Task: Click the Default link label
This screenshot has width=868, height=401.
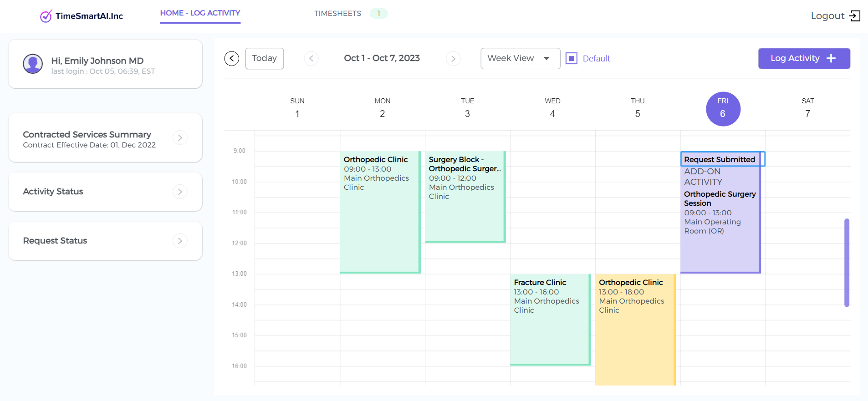Action: click(596, 58)
